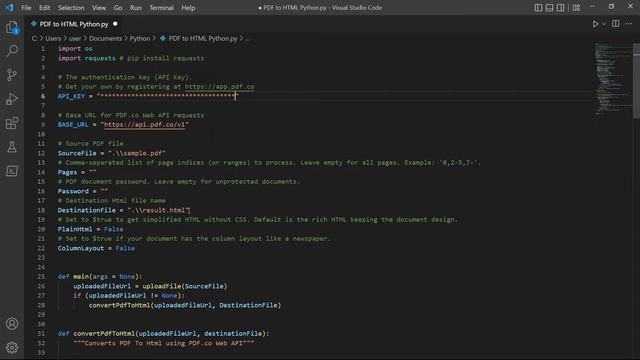Run the Python file with play button
Image resolution: width=640 pixels, height=360 pixels.
coord(596,24)
